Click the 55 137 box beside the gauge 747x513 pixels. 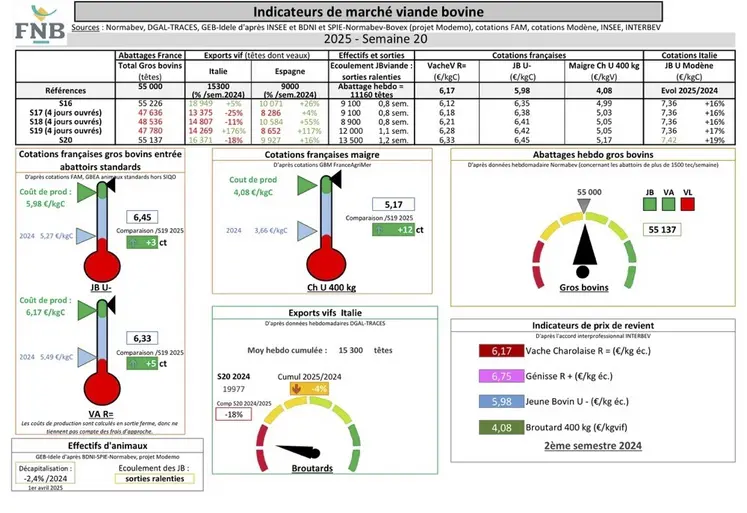click(x=662, y=230)
